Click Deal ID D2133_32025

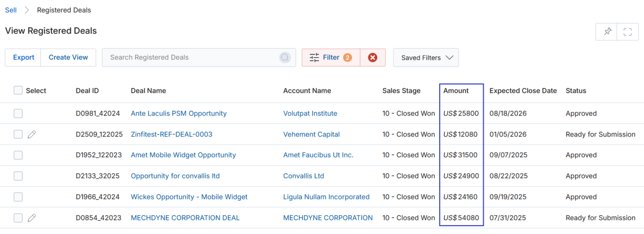tap(98, 176)
